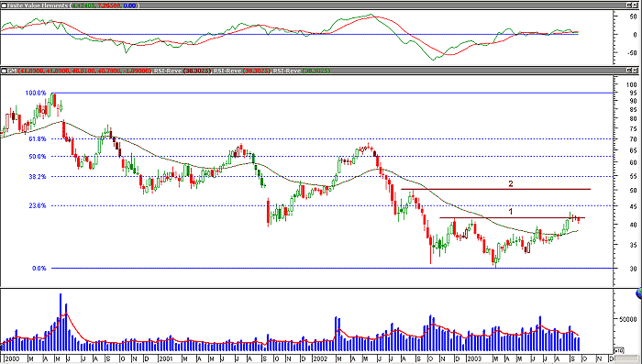Click the pane icon beside GM title
This screenshot has width=642, height=364.
tap(4, 71)
